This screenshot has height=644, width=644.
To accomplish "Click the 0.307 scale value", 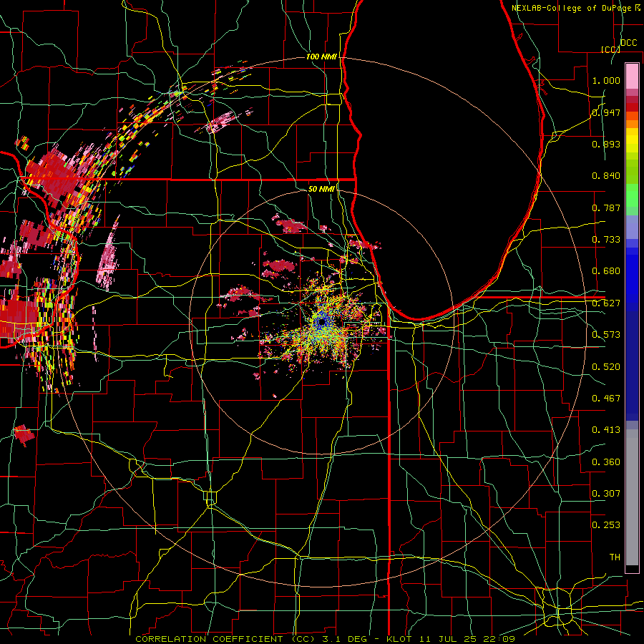I will click(x=606, y=494).
